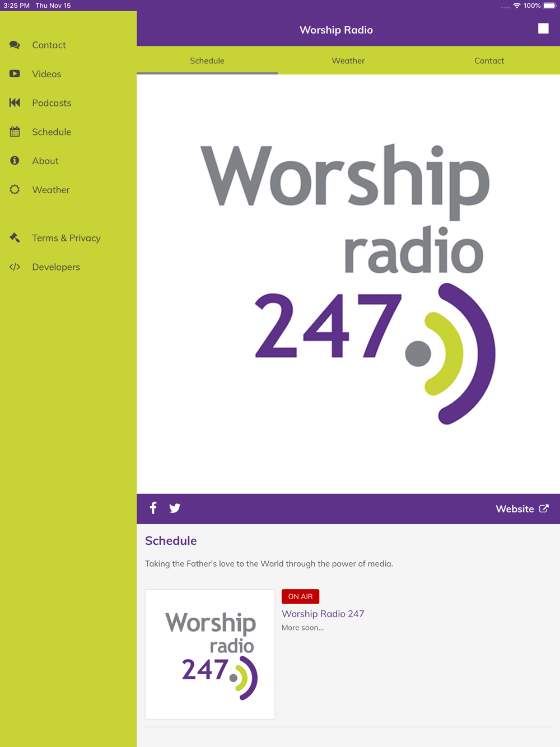Open Terms & Privacy from the sidebar
Viewport: 560px width, 747px height.
click(68, 238)
